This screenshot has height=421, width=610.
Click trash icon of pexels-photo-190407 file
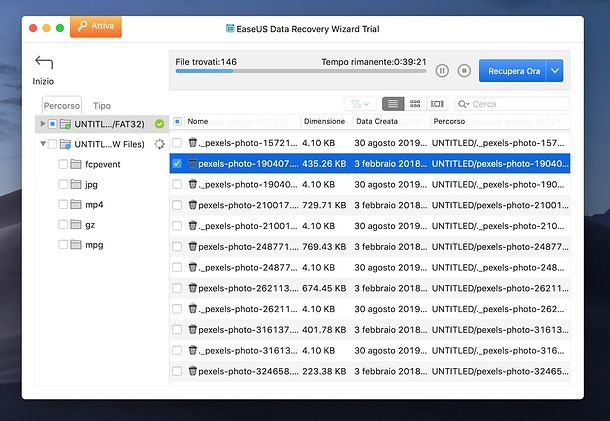pyautogui.click(x=193, y=163)
